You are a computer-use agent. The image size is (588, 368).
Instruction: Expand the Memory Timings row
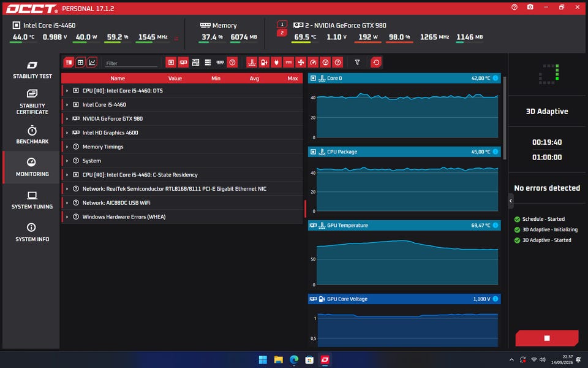click(x=67, y=147)
